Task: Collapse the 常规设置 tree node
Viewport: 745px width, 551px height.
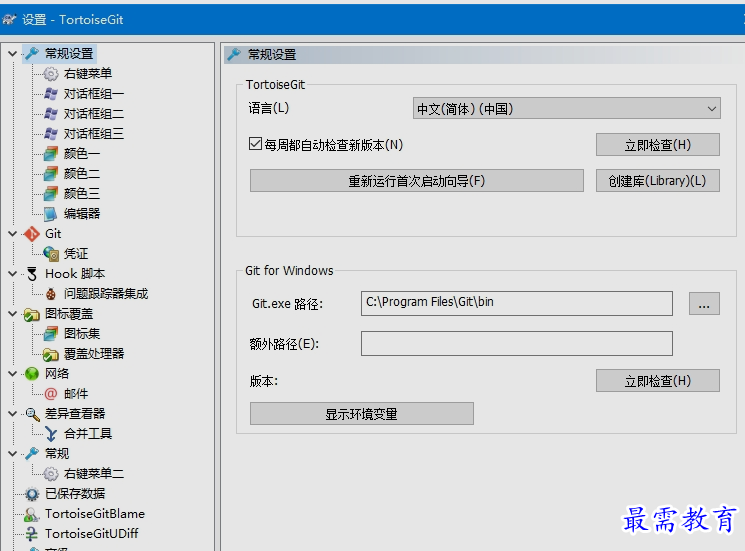Action: tap(13, 54)
